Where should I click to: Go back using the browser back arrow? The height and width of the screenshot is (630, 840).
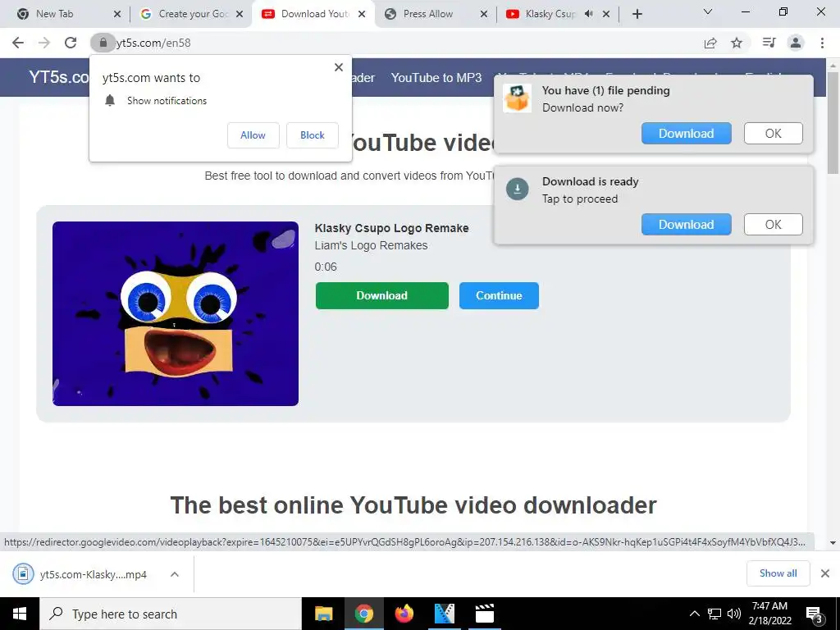pos(18,43)
